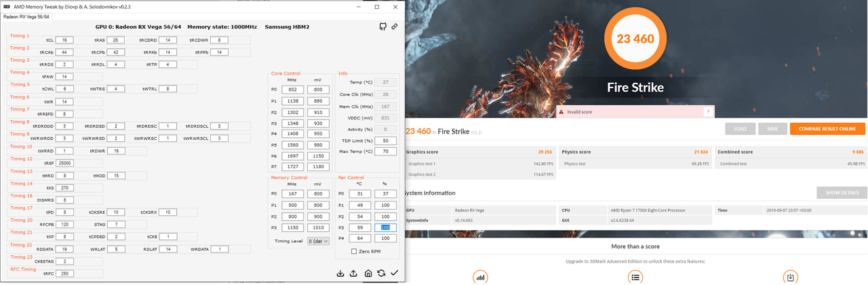868x285 pixels.
Task: Click the tRCDRD value field
Action: coord(167,40)
